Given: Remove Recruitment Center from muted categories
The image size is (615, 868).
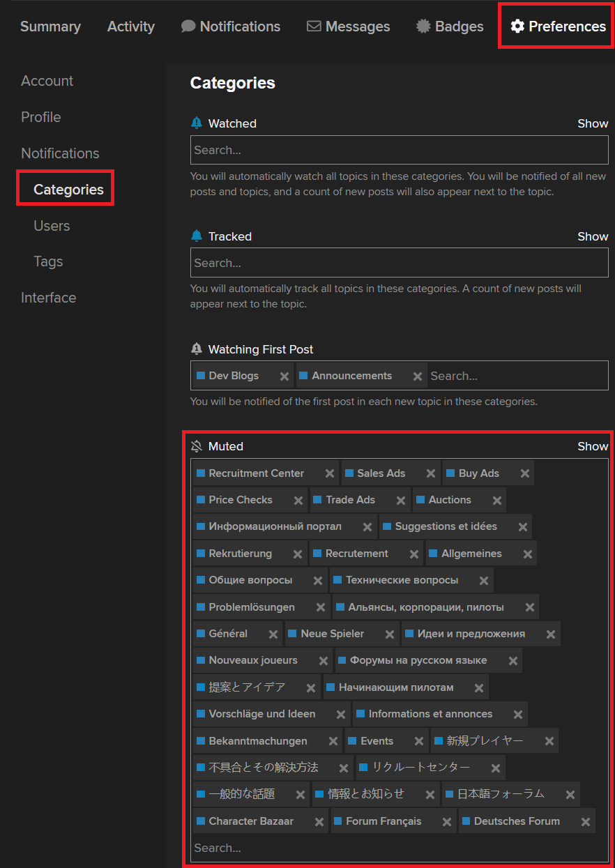Looking at the screenshot, I should click(330, 473).
